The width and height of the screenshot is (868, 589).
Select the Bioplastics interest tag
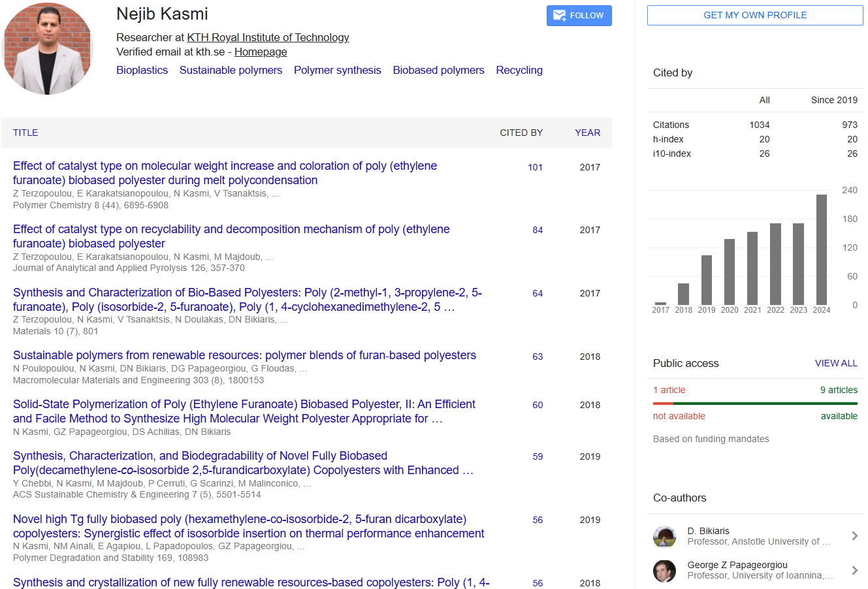tap(142, 70)
